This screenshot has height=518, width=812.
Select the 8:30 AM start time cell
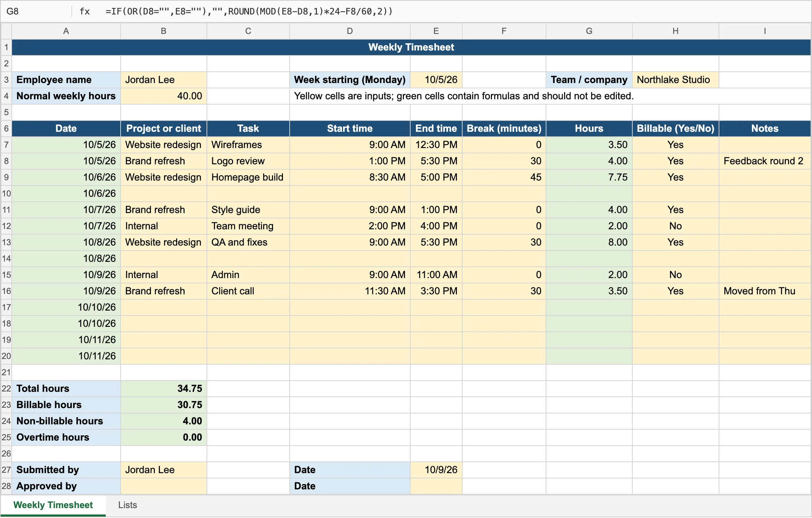pyautogui.click(x=350, y=177)
